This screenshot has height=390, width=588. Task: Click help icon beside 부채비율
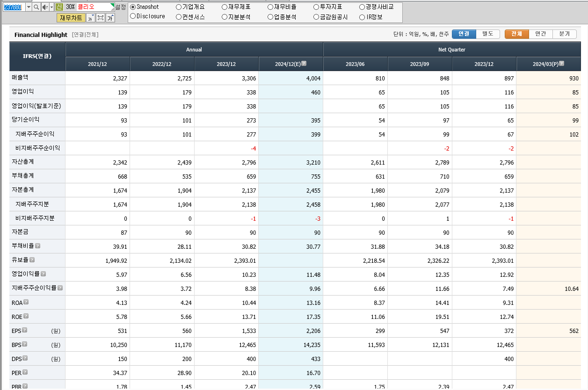(x=37, y=246)
